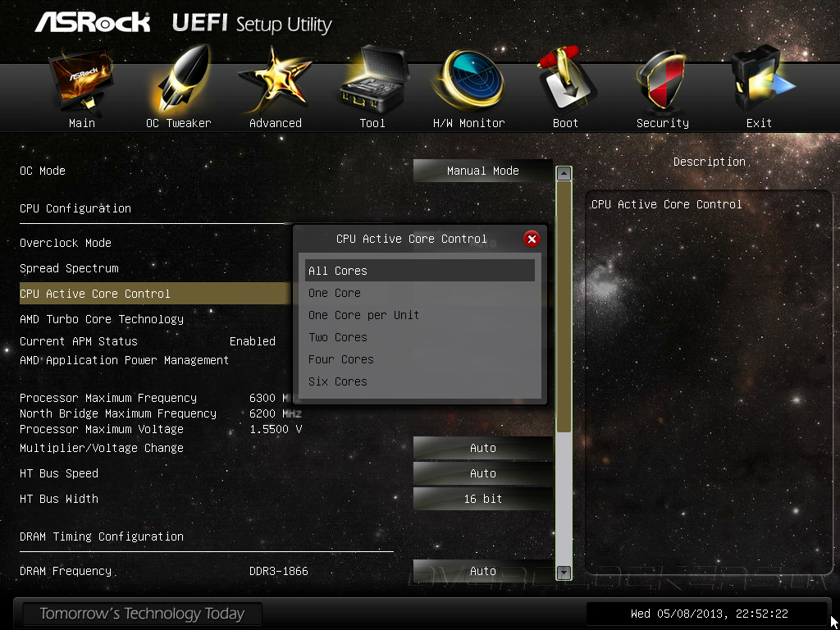Click the settings list scrollbar thumb
This screenshot has height=630, width=840.
(564, 307)
